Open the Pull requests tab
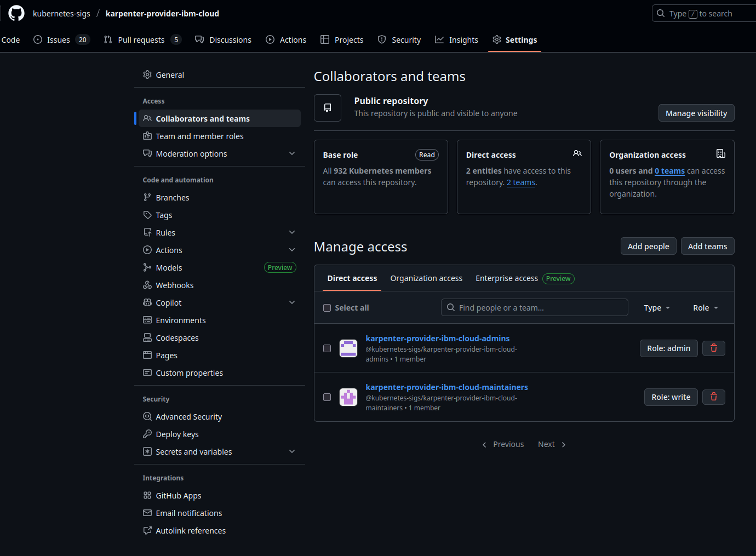The image size is (756, 556). (x=141, y=40)
